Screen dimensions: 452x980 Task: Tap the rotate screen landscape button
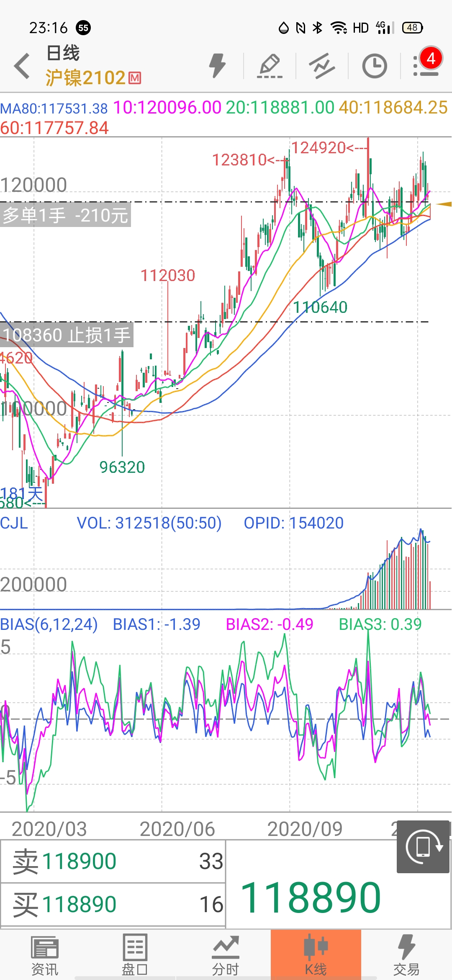click(423, 847)
